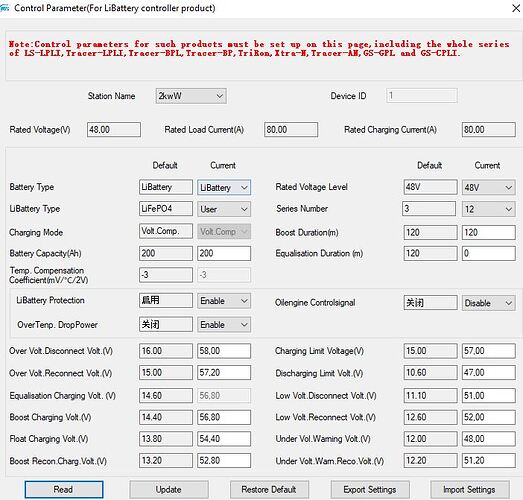The height and width of the screenshot is (500, 523).
Task: Click the current Under Volt.Warn.Reco.Volt. field
Action: pyautogui.click(x=489, y=460)
